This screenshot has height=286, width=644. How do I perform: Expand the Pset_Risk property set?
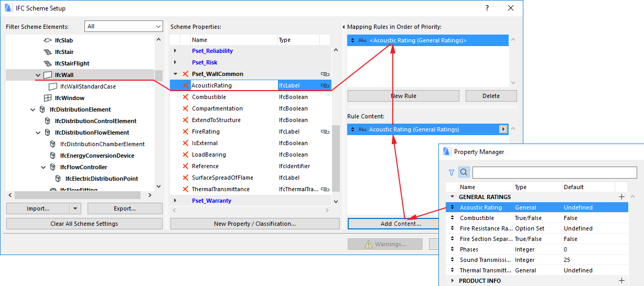point(175,62)
